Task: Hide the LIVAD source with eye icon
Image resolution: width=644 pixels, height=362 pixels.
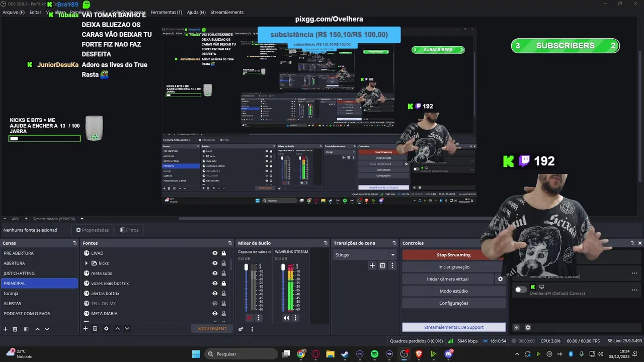Action: [x=215, y=253]
